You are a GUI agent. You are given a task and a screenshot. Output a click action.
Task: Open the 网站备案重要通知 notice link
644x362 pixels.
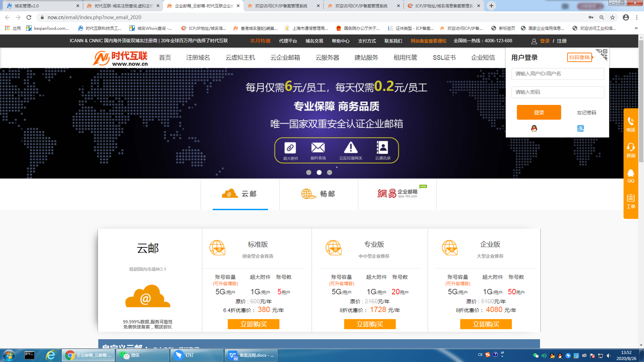pos(428,41)
